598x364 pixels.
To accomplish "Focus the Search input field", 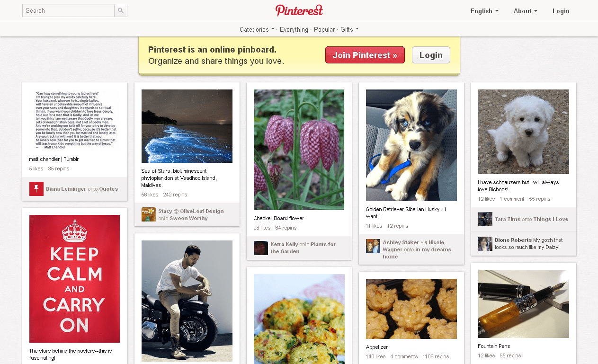I will tap(68, 10).
